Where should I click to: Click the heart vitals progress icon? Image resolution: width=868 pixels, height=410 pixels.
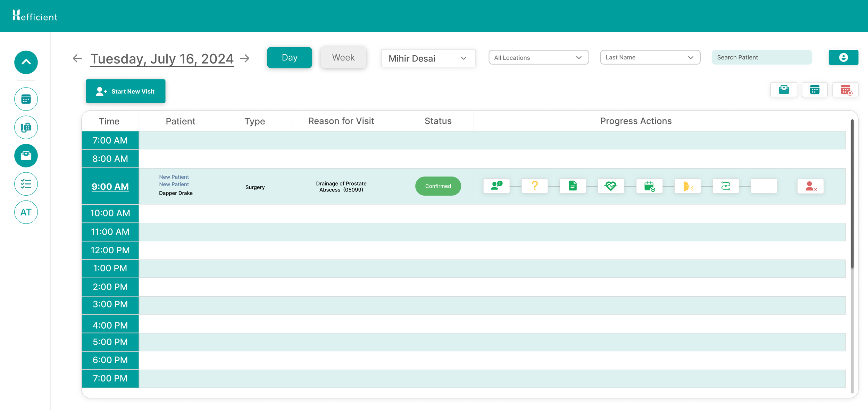[611, 186]
